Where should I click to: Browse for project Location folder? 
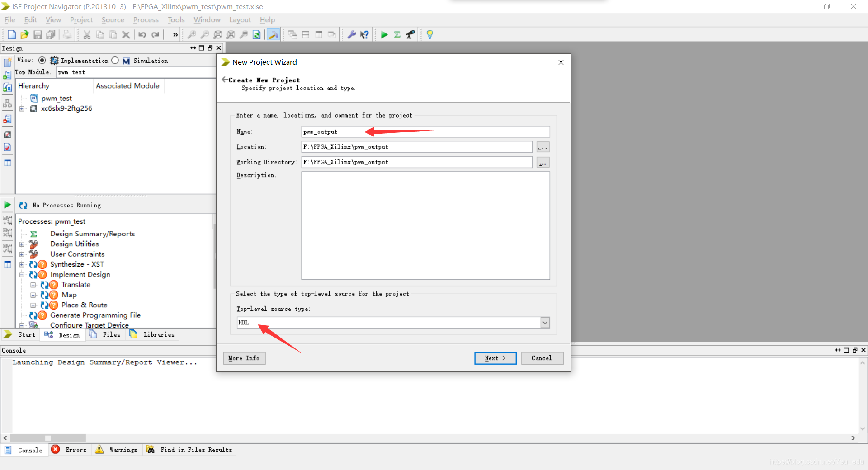click(543, 147)
